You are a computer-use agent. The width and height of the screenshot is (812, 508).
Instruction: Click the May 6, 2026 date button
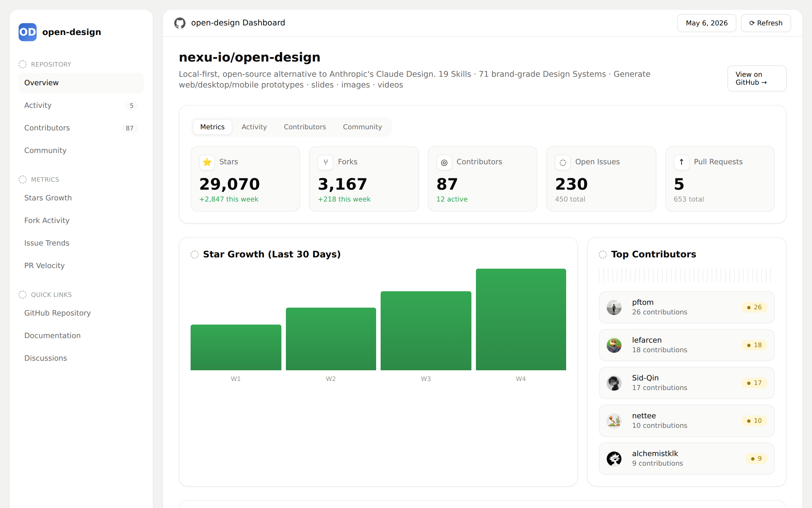(x=707, y=23)
